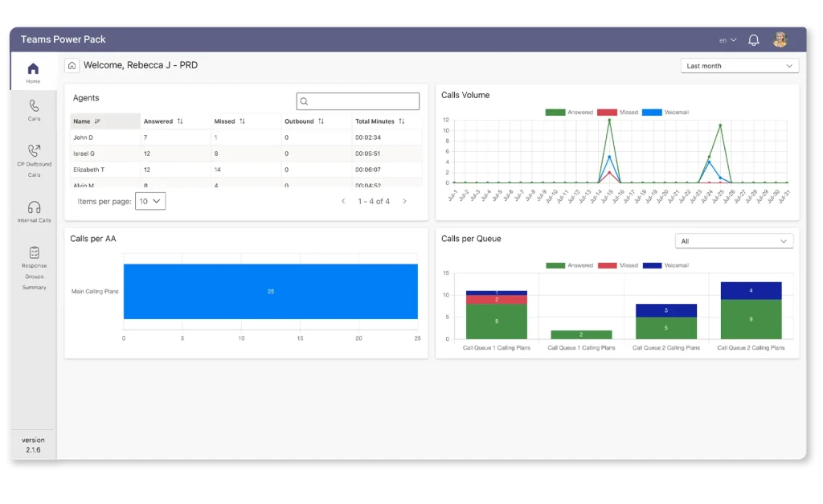This screenshot has width=823, height=504.
Task: Click the Calls Volume heading
Action: tap(465, 95)
